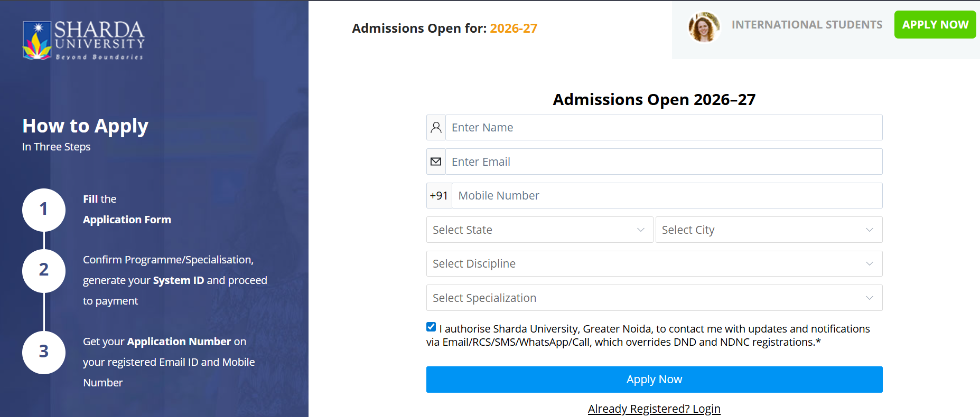
Task: Click the 'Confirm Programme/Specialisation' step text
Action: coord(175,280)
